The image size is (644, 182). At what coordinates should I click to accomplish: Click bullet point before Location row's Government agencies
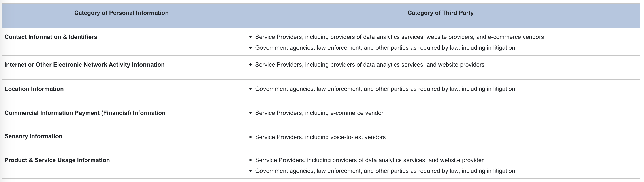pyautogui.click(x=250, y=89)
